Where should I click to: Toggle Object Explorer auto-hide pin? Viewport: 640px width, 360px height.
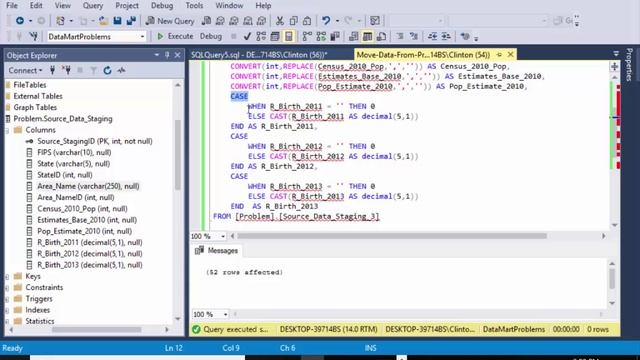167,55
